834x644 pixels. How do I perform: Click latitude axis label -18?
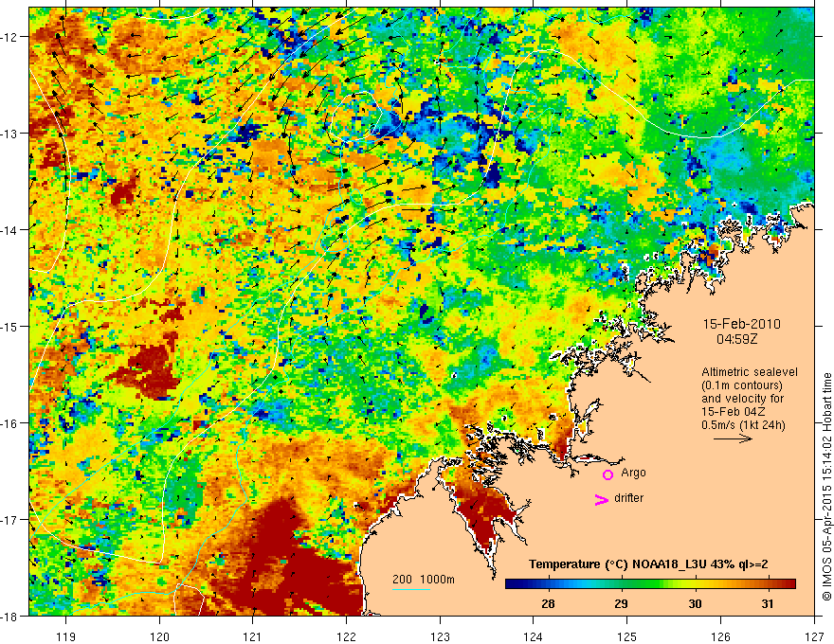10,617
